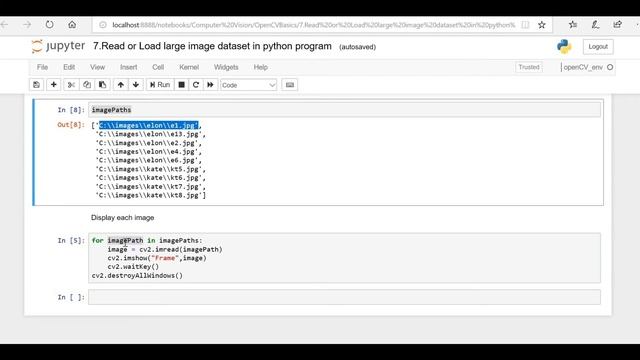This screenshot has height=360, width=640.
Task: Click the kernel idle circle indicator
Action: [610, 67]
